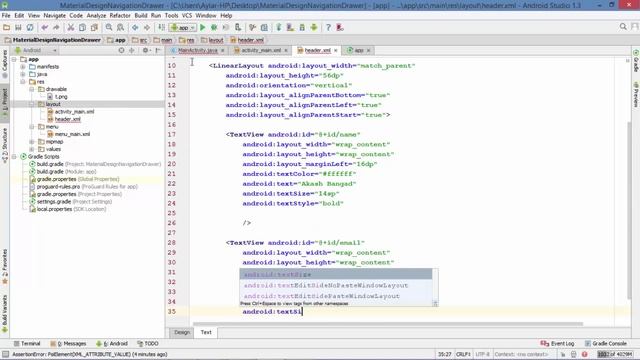Click the res breadcrumb in navigation bar
Viewport: 640px width, 360px height.
pos(187,40)
